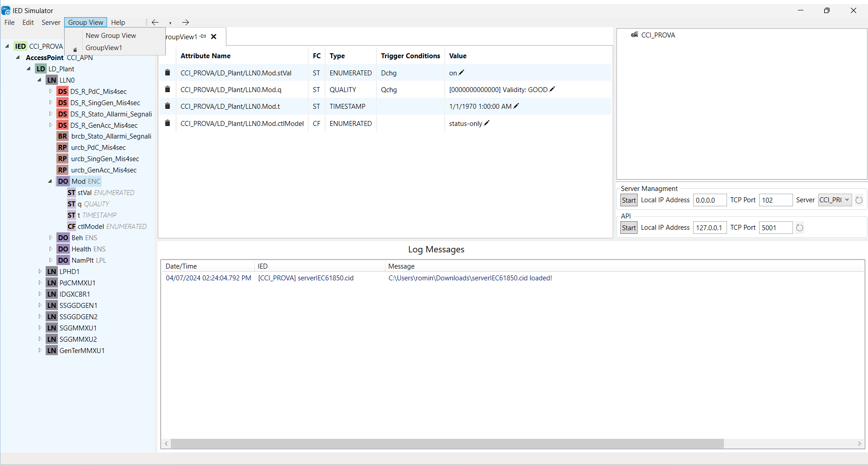Viewport: 868px width, 465px height.
Task: Collapse the LD_Plant node
Action: [28, 69]
